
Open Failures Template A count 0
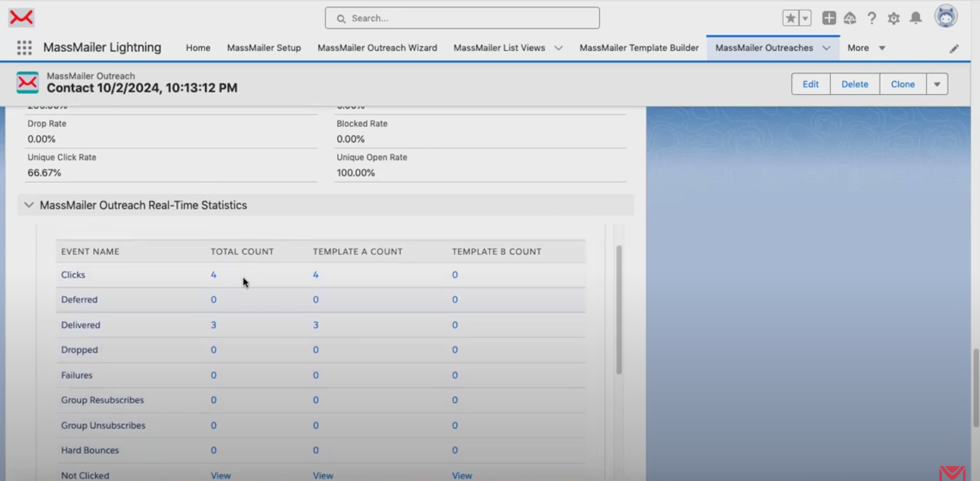pos(315,375)
